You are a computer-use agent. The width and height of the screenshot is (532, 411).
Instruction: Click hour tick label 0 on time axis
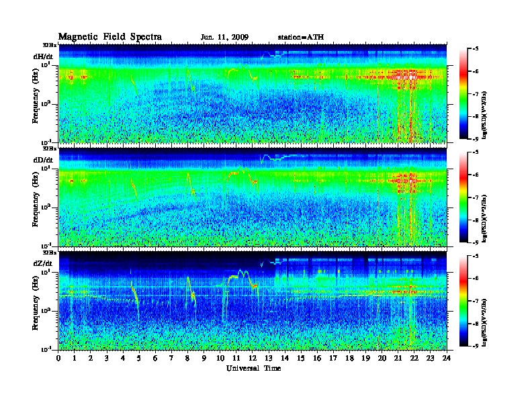pyautogui.click(x=58, y=359)
